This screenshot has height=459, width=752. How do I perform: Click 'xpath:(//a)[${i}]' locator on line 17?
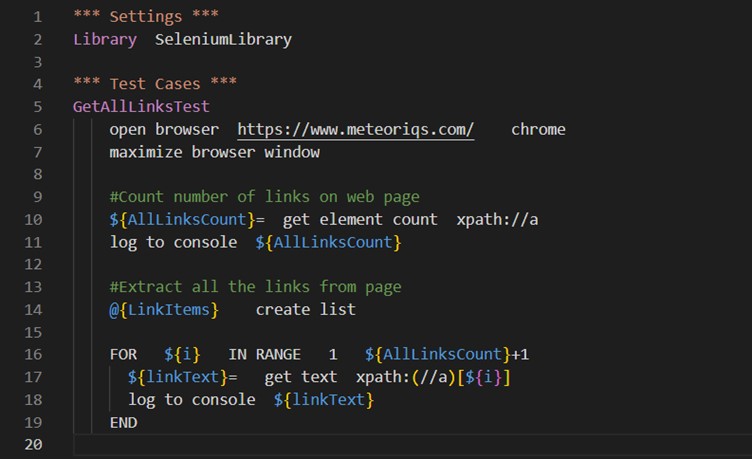pyautogui.click(x=433, y=377)
